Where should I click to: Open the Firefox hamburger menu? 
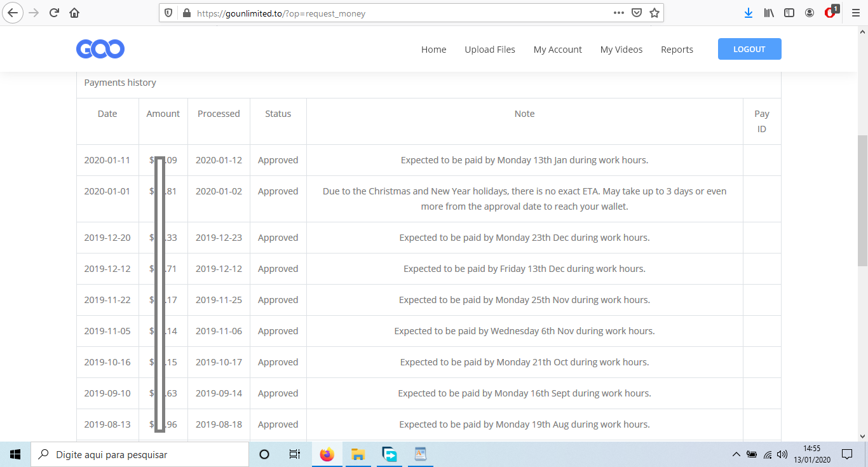coord(855,13)
